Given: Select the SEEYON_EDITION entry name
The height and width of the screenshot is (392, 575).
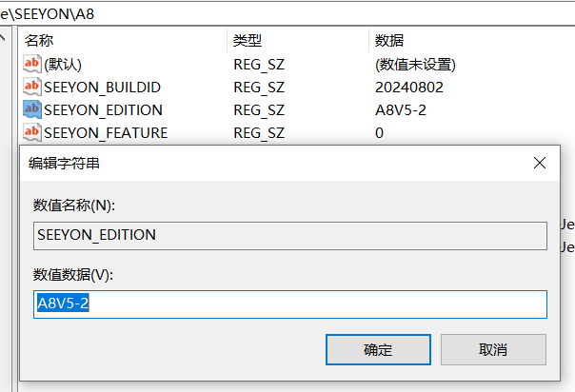Looking at the screenshot, I should coord(103,110).
